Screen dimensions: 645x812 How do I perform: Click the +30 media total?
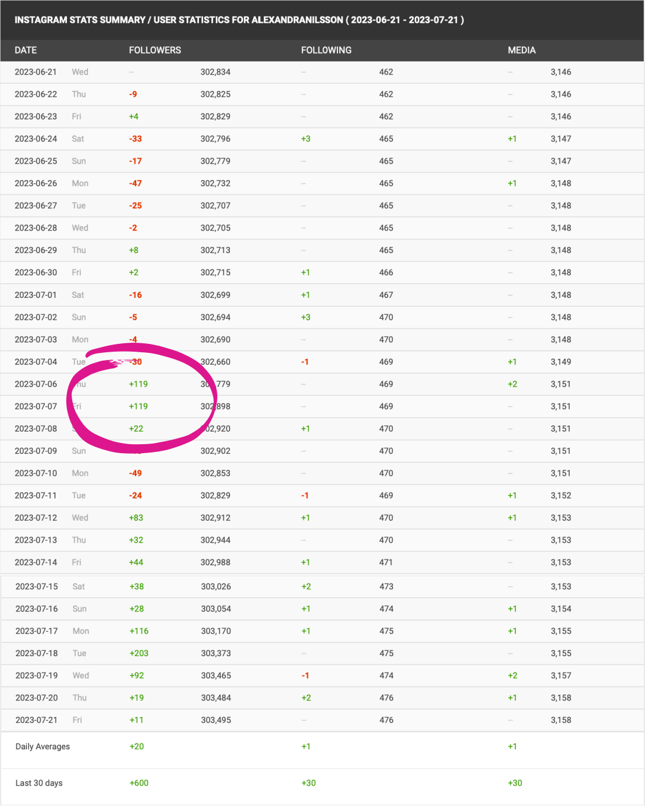pyautogui.click(x=515, y=783)
